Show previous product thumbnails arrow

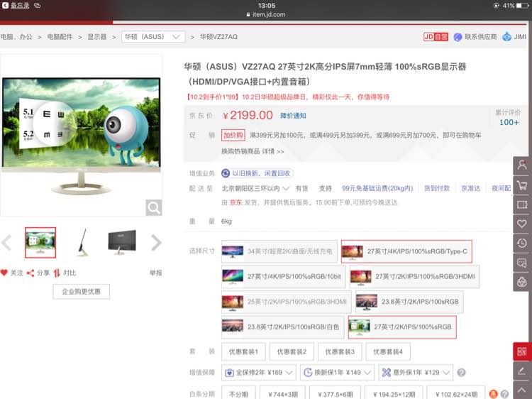click(6, 243)
